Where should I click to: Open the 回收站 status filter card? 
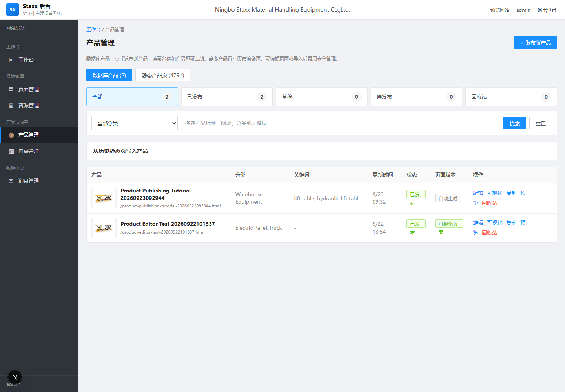511,97
